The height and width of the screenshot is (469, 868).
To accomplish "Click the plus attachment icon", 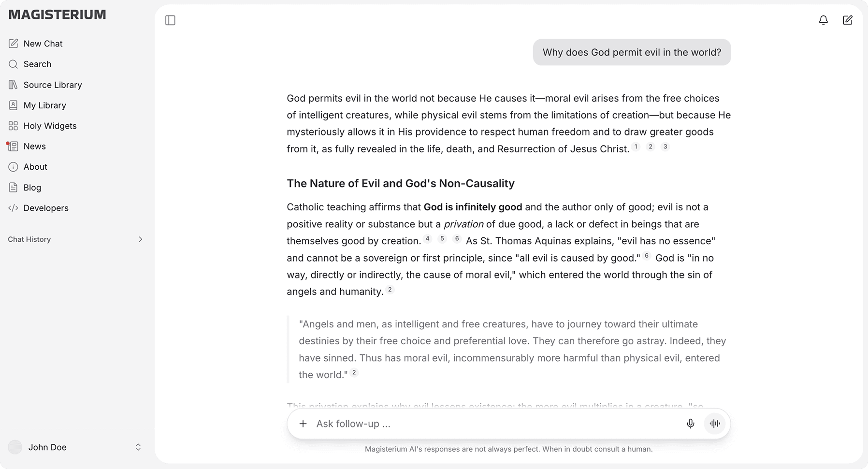I will point(303,424).
